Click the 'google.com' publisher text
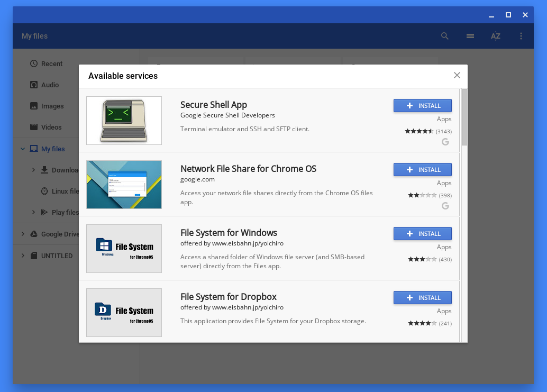Viewport: 547px width, 392px height. point(197,180)
